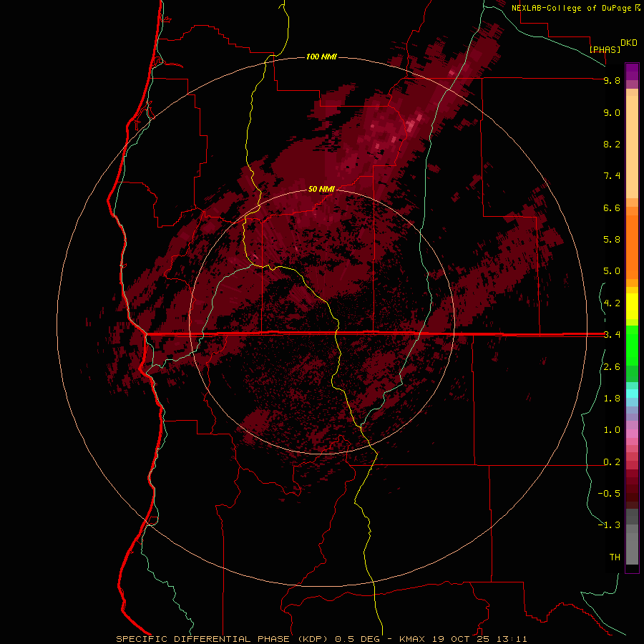
Task: Click the 5.8 legend value
Action: click(612, 240)
